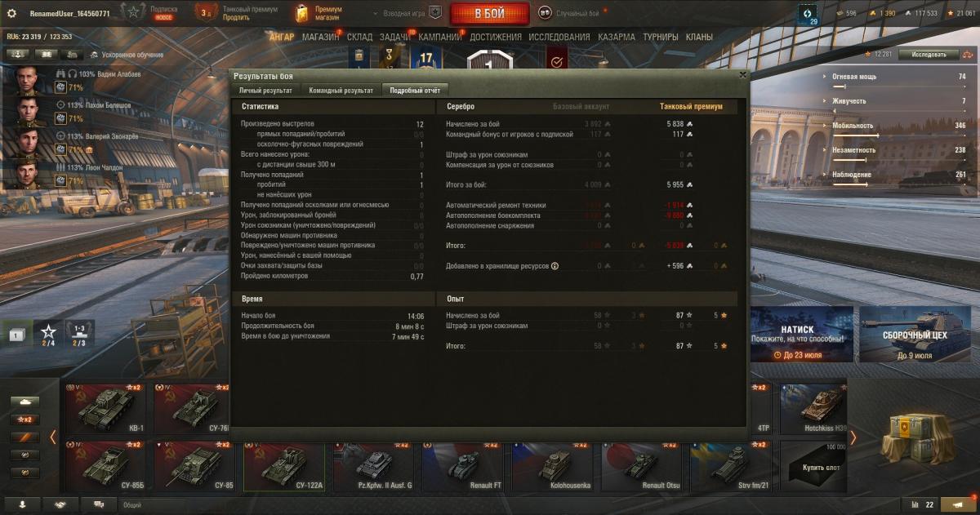The width and height of the screenshot is (980, 515).
Task: Toggle the tank-type carousel filter button
Action: click(24, 402)
